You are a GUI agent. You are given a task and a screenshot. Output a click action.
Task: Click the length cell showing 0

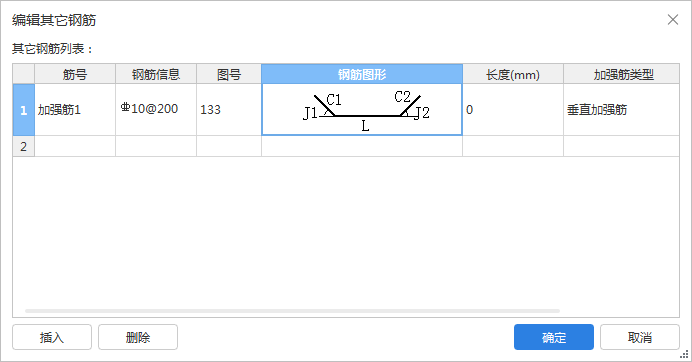click(513, 109)
